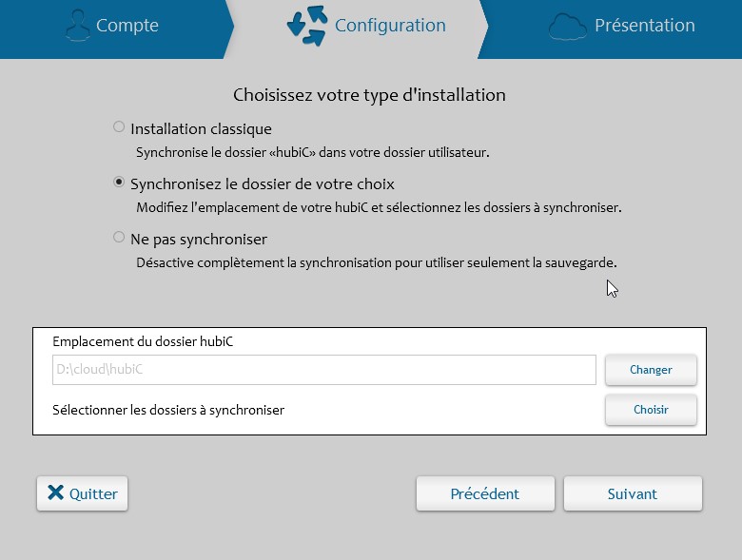Click the 'Installation classique' option label text
The height and width of the screenshot is (560, 742).
coord(201,128)
